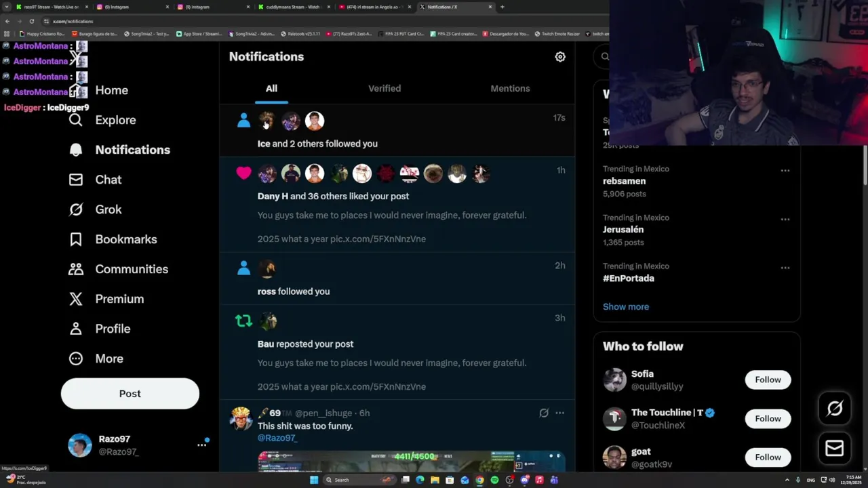
Task: Open Microsoft Edge from the taskbar
Action: tap(420, 480)
